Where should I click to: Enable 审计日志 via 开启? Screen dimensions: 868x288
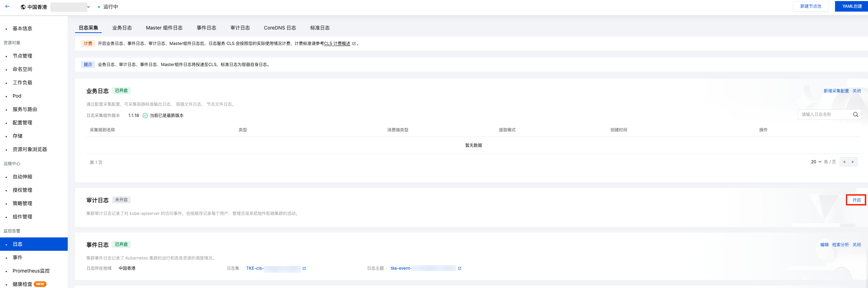(856, 200)
